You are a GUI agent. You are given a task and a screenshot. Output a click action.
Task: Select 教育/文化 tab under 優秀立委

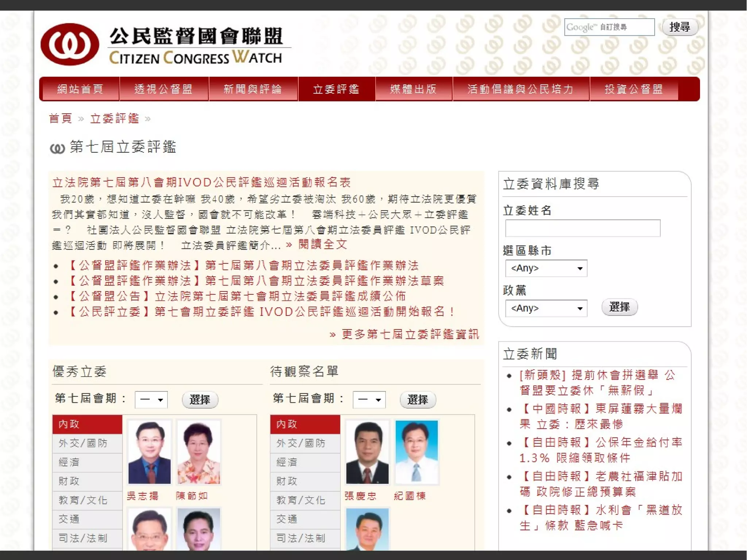(87, 500)
